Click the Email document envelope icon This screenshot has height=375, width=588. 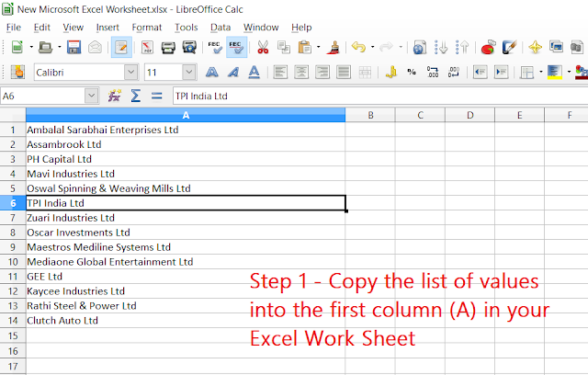[95, 48]
